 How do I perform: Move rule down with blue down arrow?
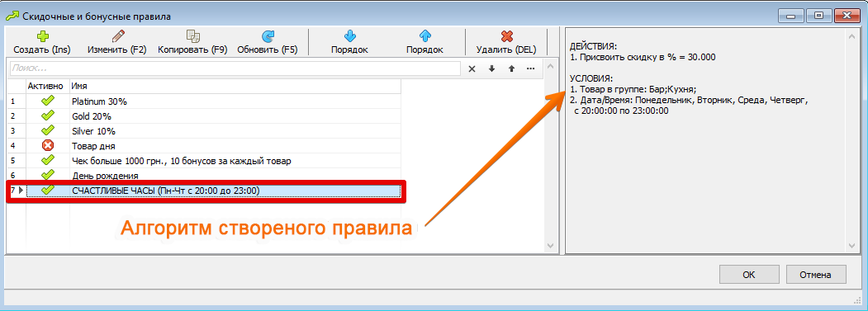click(x=350, y=36)
